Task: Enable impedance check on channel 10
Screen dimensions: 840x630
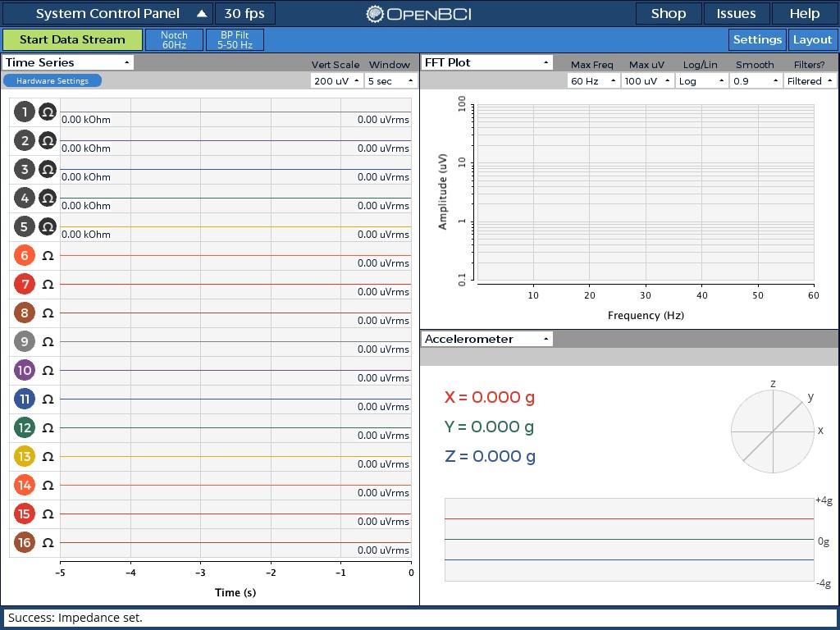Action: click(x=48, y=370)
